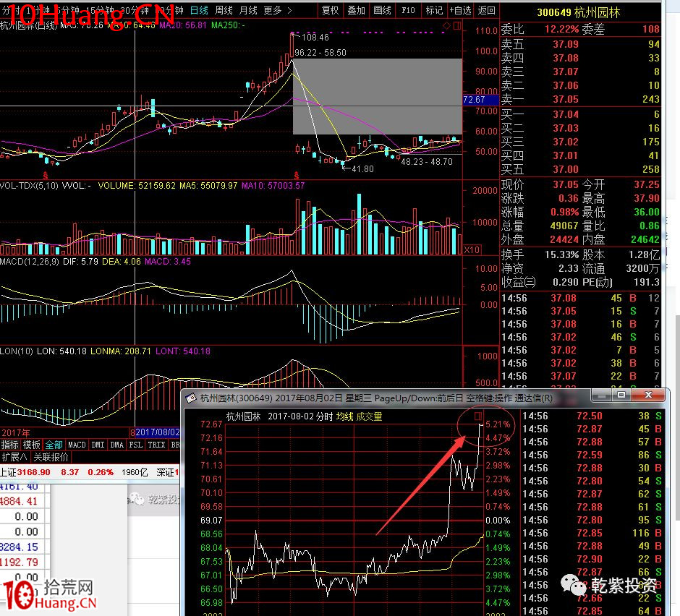Click the 4884.41 value in background window
680x616 pixels.
(19, 502)
